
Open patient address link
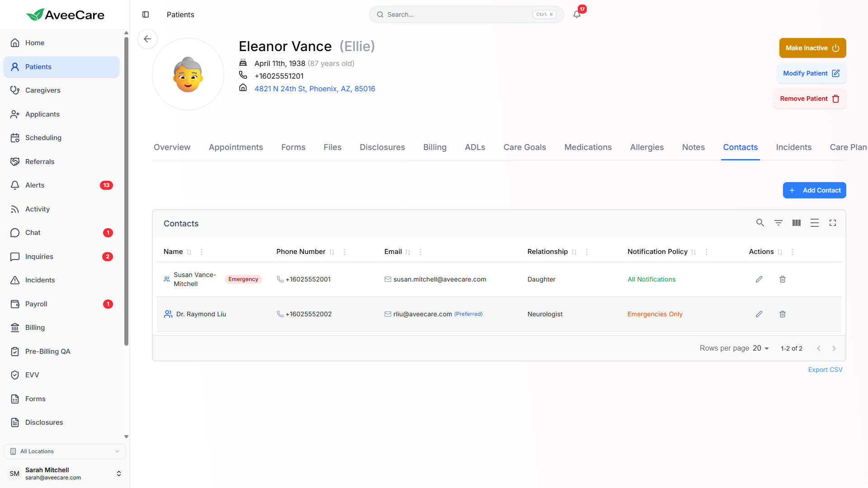pyautogui.click(x=315, y=89)
